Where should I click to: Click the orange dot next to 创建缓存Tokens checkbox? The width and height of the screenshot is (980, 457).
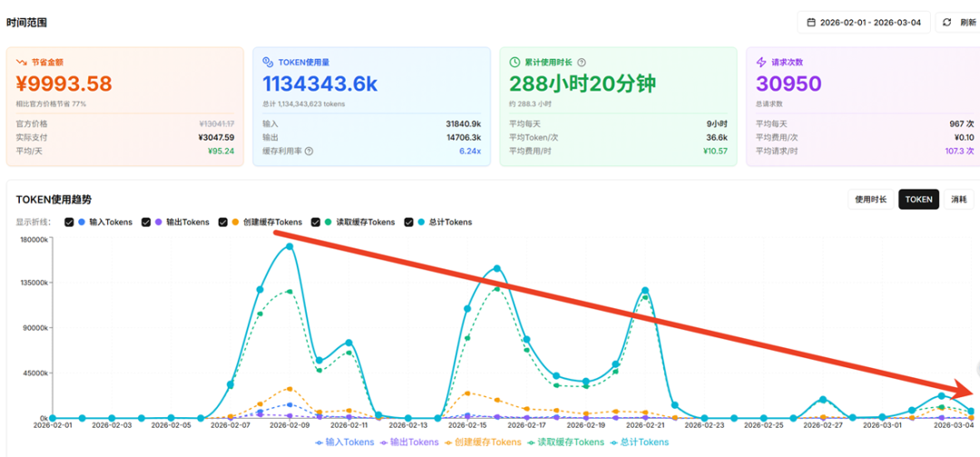[x=235, y=222]
